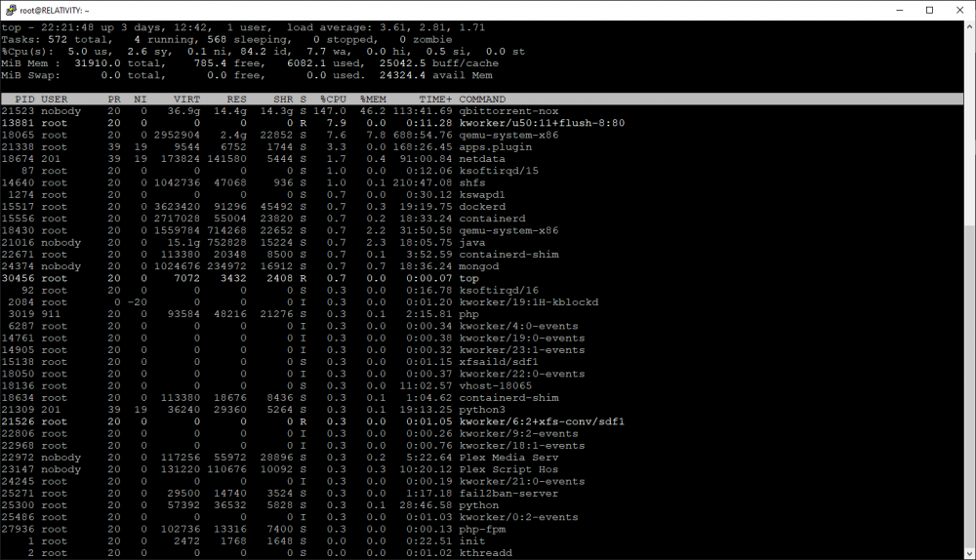
Task: Click the top process command in the list
Action: pyautogui.click(x=468, y=278)
